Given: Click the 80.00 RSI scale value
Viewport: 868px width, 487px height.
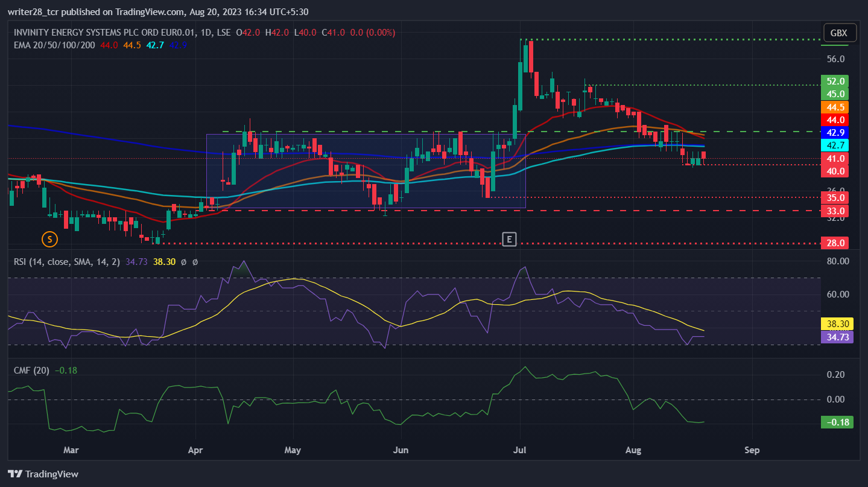Looking at the screenshot, I should coord(838,261).
